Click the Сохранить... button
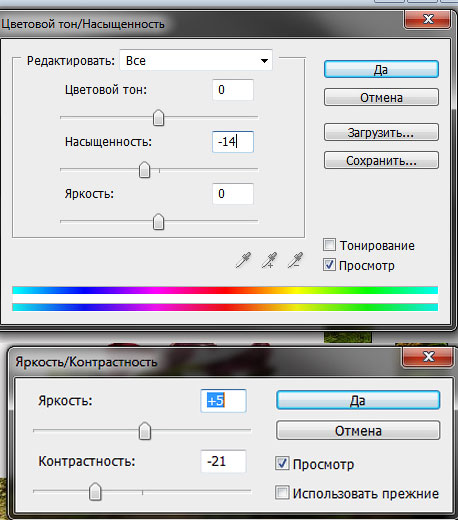Screen dimensions: 458x520 [x=381, y=160]
